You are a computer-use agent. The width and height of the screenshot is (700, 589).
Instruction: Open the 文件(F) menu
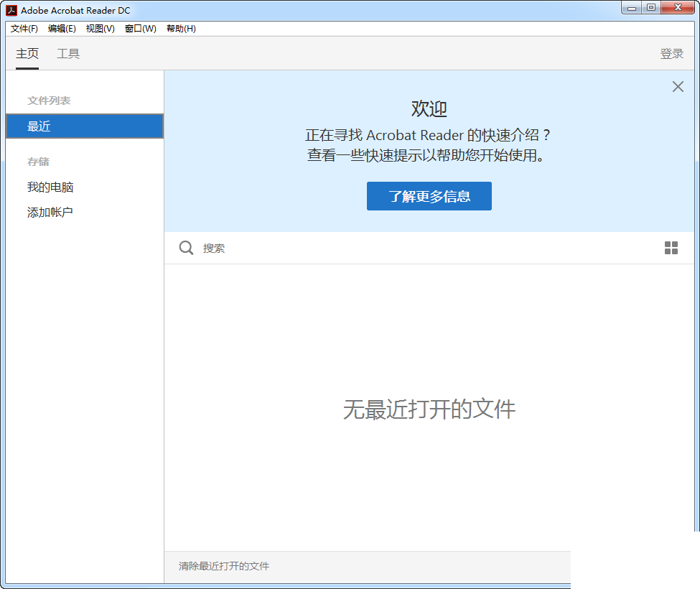24,29
